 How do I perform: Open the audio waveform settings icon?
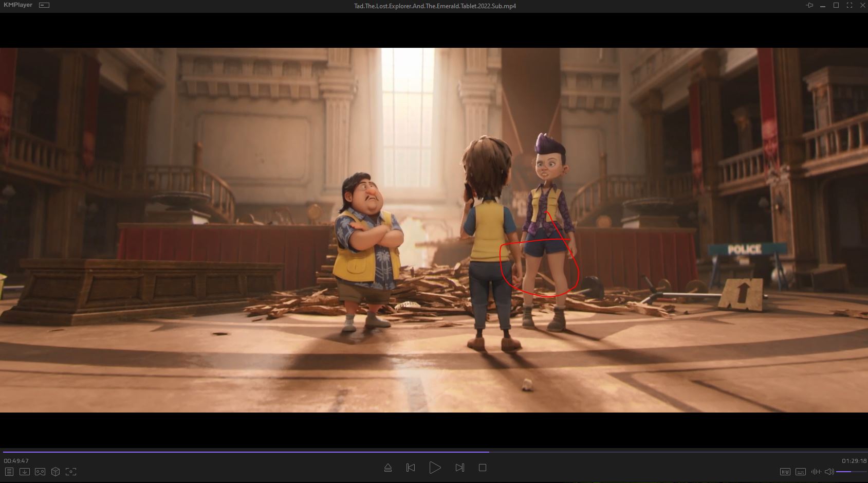(x=816, y=472)
